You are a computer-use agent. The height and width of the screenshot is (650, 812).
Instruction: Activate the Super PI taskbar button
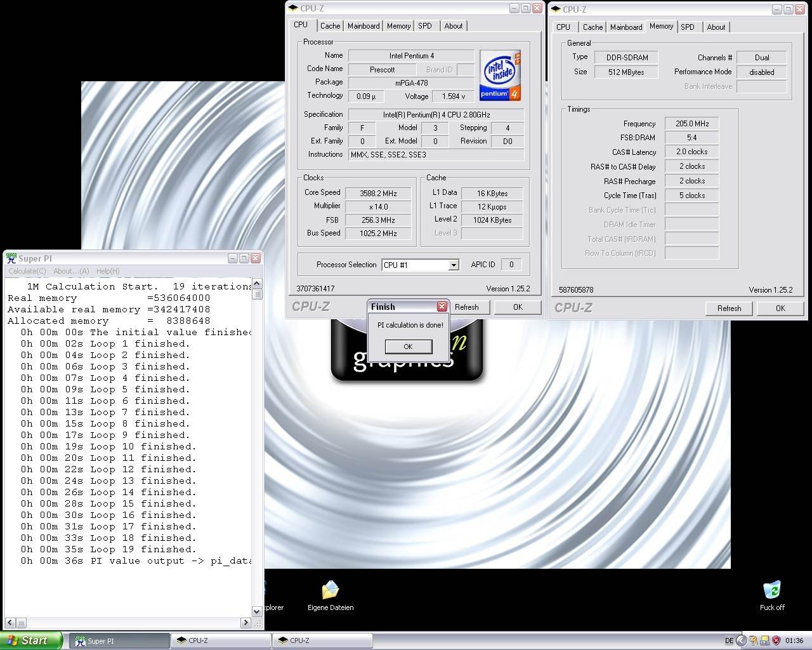click(x=119, y=640)
